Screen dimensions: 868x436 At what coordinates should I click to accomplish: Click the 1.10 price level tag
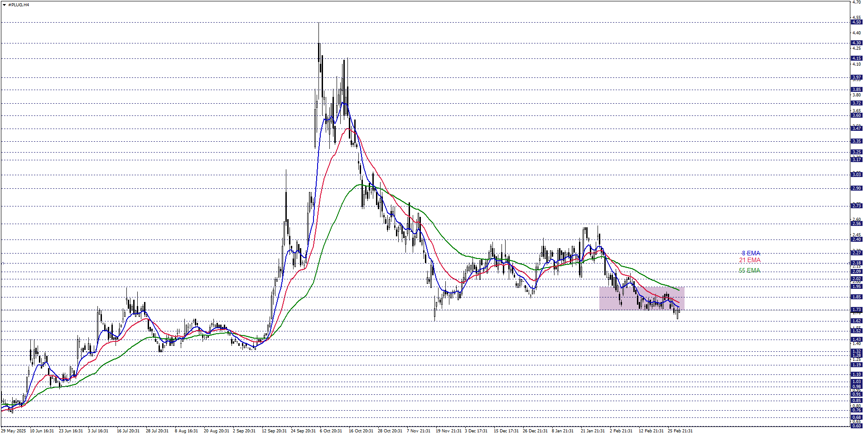856,374
